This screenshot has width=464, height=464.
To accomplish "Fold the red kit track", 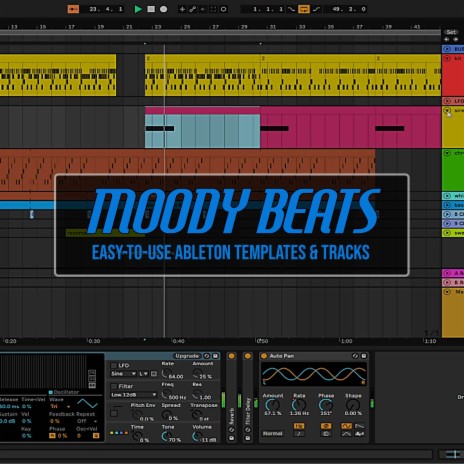I will [447, 58].
